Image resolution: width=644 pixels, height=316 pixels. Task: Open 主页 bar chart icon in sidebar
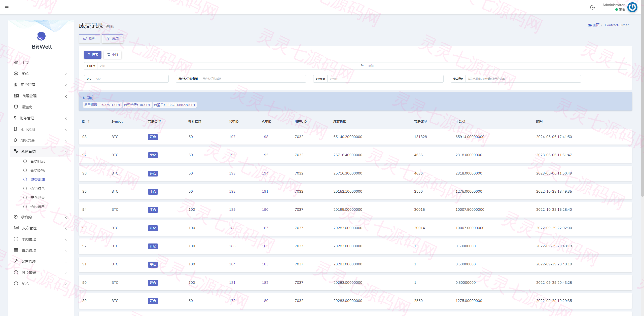(16, 62)
